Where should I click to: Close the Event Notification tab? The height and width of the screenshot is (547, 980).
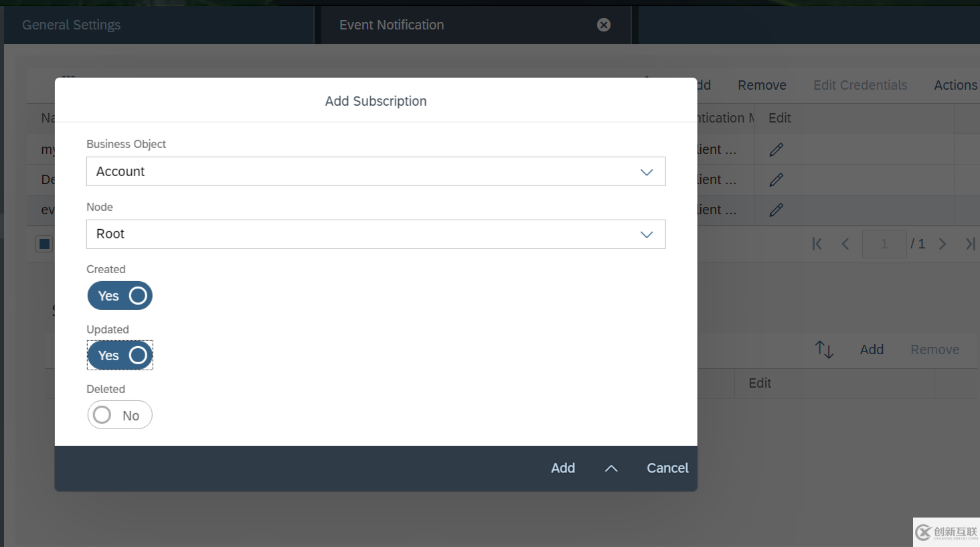[603, 25]
